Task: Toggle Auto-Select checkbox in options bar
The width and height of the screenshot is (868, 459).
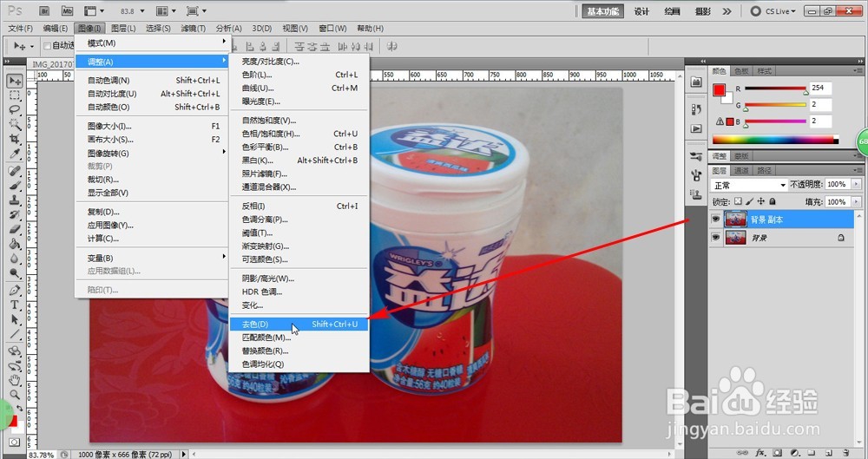Action: (x=47, y=46)
